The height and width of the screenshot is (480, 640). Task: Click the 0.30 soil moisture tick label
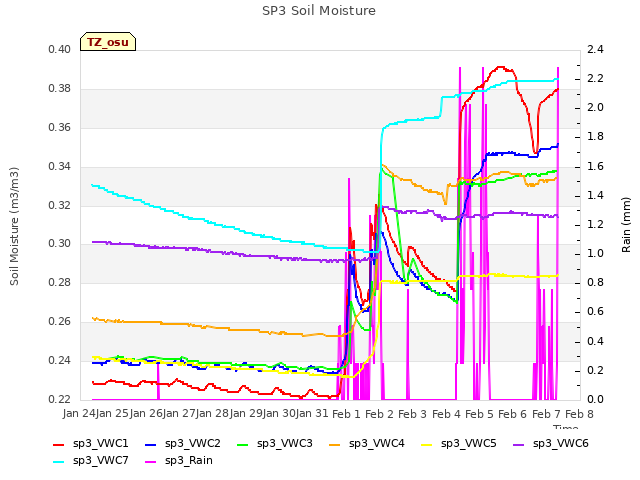60,244
